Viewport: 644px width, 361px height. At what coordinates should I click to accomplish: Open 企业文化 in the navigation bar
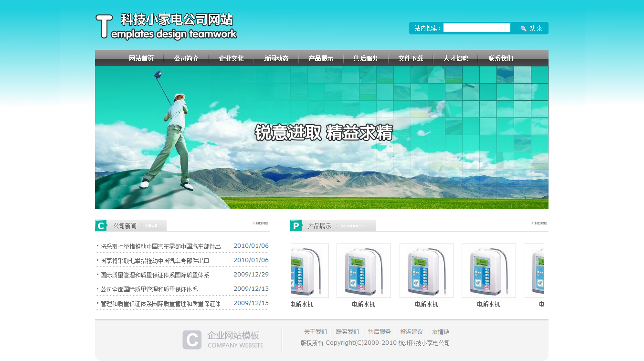[231, 58]
